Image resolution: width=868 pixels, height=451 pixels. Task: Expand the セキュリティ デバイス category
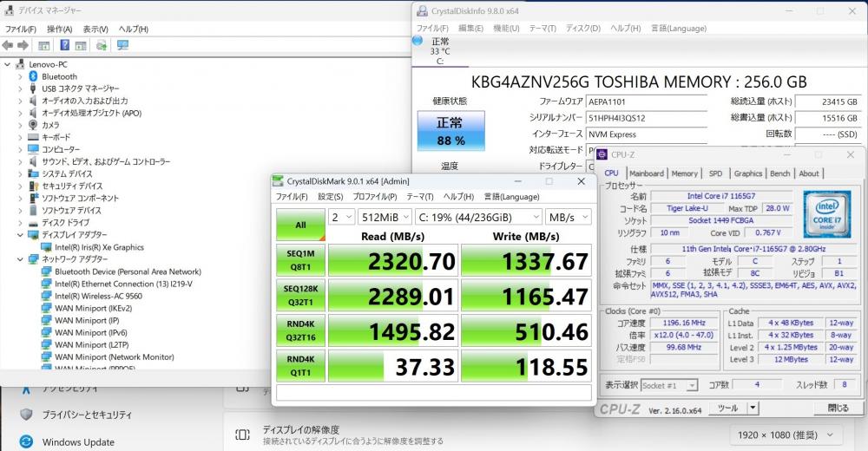point(20,186)
